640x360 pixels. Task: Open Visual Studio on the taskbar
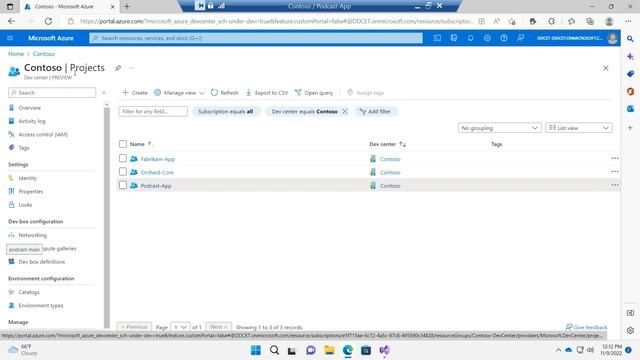[x=384, y=350]
